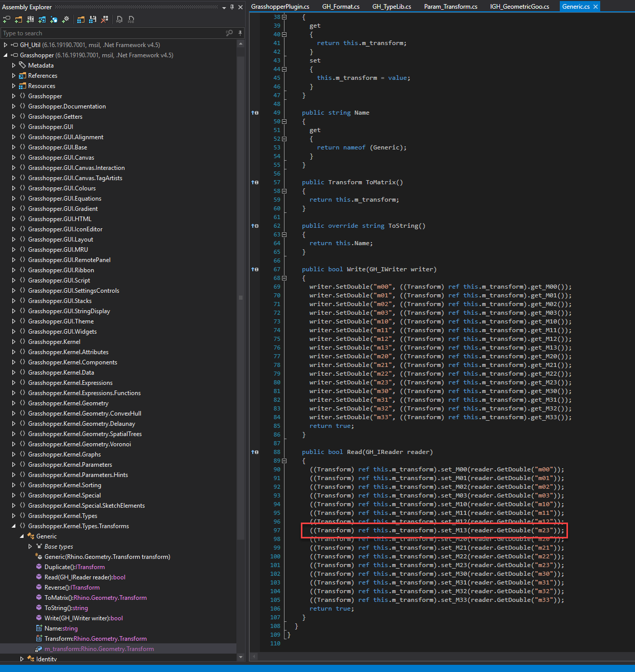Switch to the IGH_GeometricGoo.cs tab

pyautogui.click(x=519, y=6)
